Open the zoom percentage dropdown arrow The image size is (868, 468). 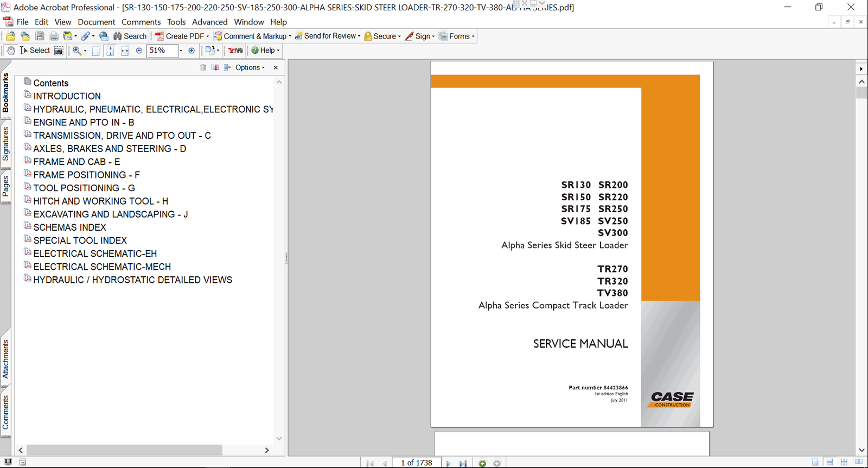pos(181,50)
